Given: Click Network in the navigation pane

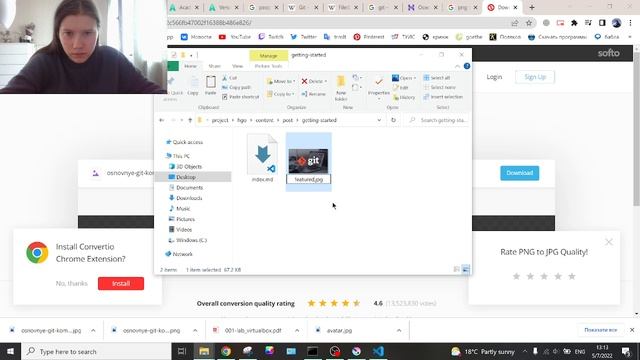Looking at the screenshot, I should pyautogui.click(x=182, y=254).
